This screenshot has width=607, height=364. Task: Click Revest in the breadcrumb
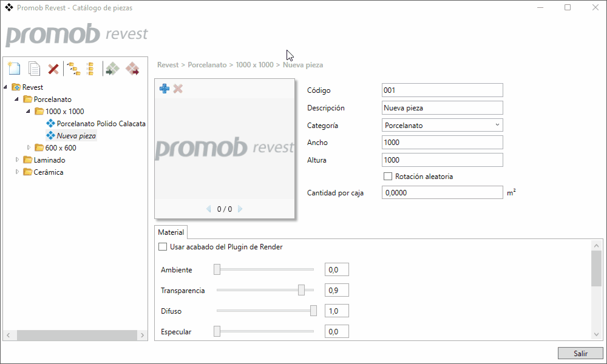point(168,65)
